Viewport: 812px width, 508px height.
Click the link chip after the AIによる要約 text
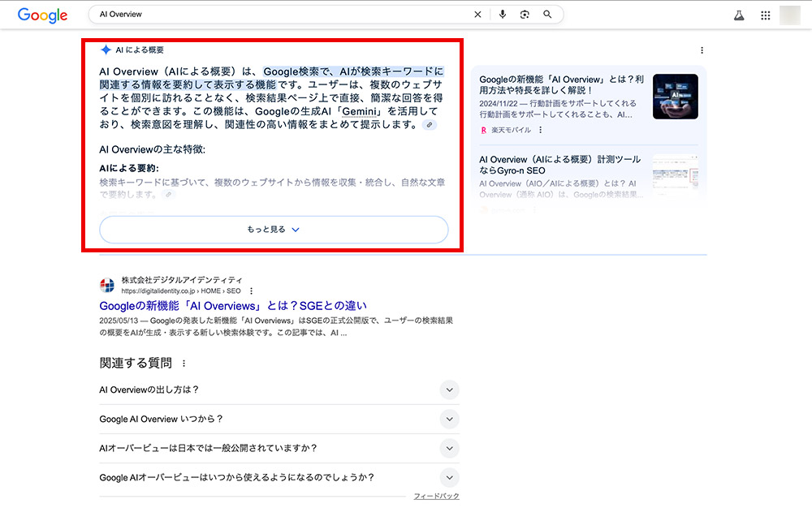(x=168, y=195)
